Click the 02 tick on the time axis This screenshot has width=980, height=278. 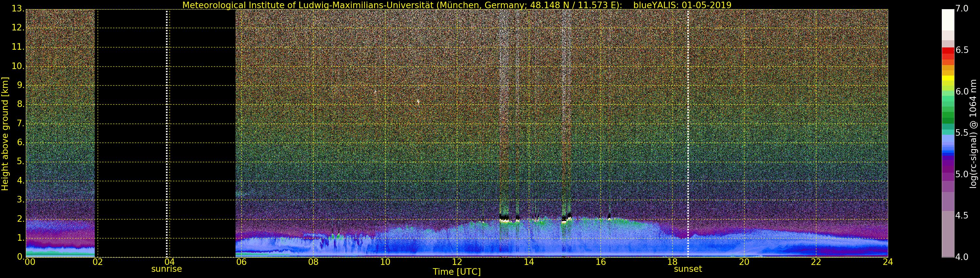[x=98, y=262]
